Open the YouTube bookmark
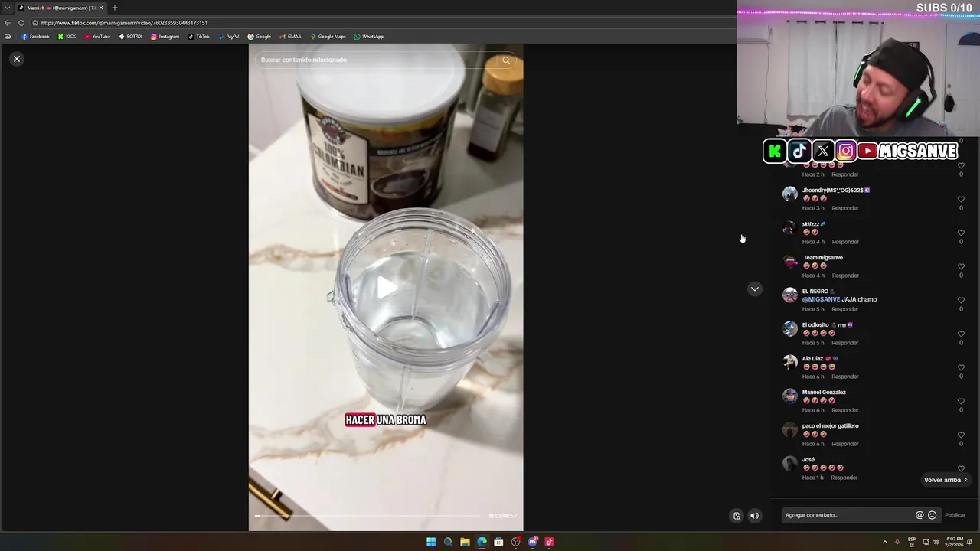The width and height of the screenshot is (980, 551). tap(97, 37)
